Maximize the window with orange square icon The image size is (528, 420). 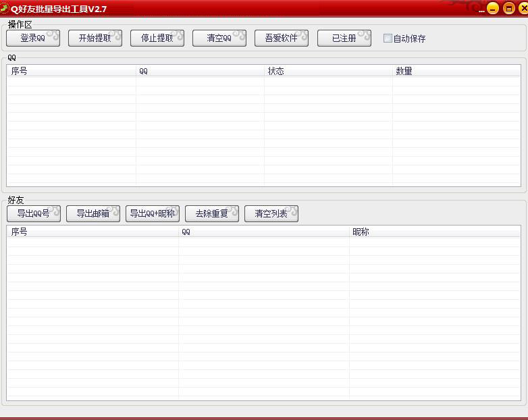(x=509, y=8)
